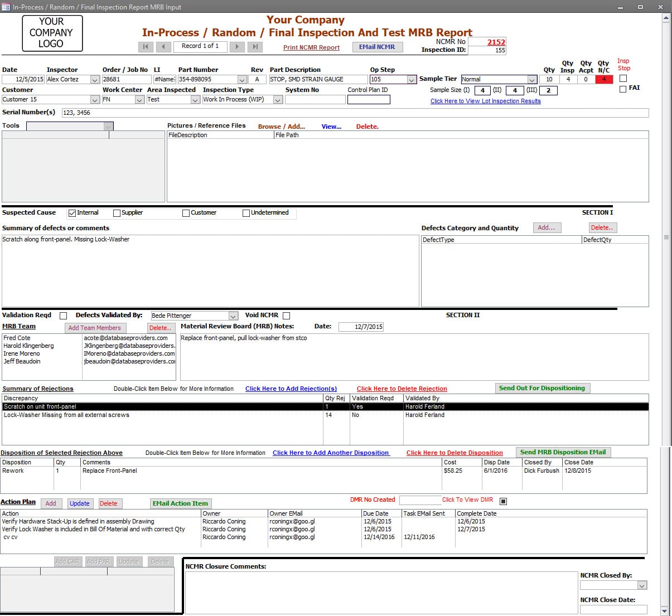Enable Validation Reqd checkbox

click(x=63, y=316)
